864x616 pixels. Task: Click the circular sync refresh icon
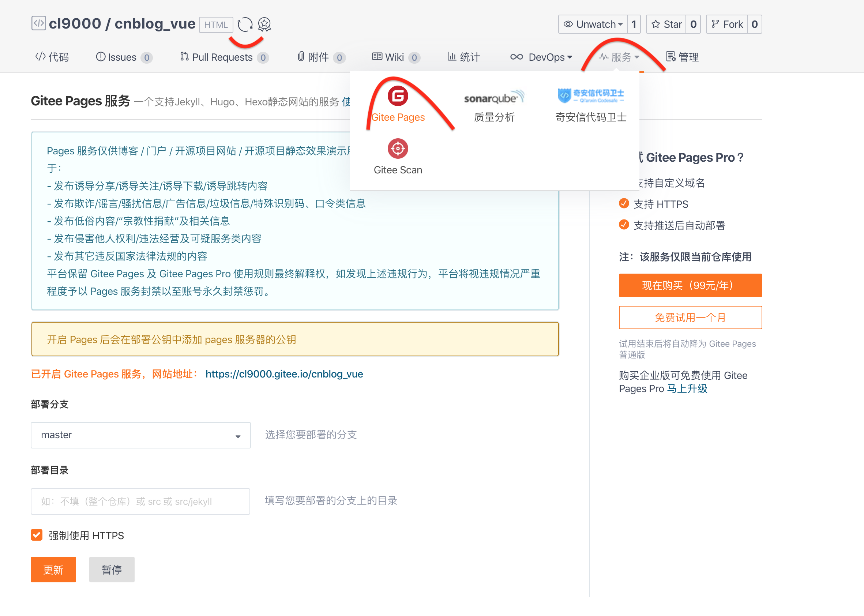pyautogui.click(x=245, y=24)
